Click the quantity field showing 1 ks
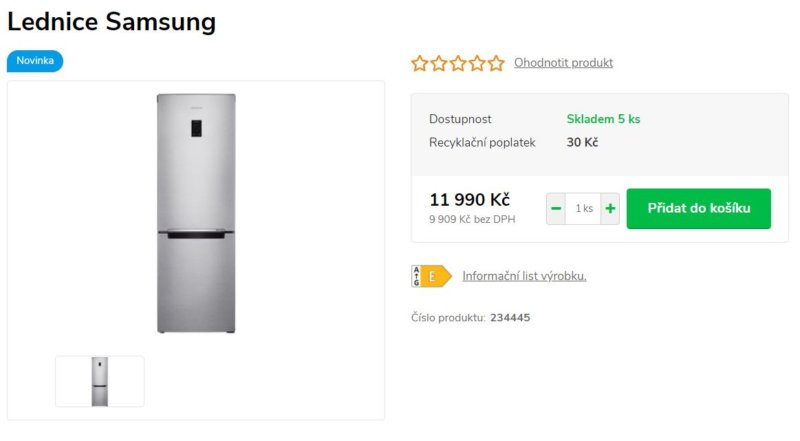 pyautogui.click(x=583, y=208)
